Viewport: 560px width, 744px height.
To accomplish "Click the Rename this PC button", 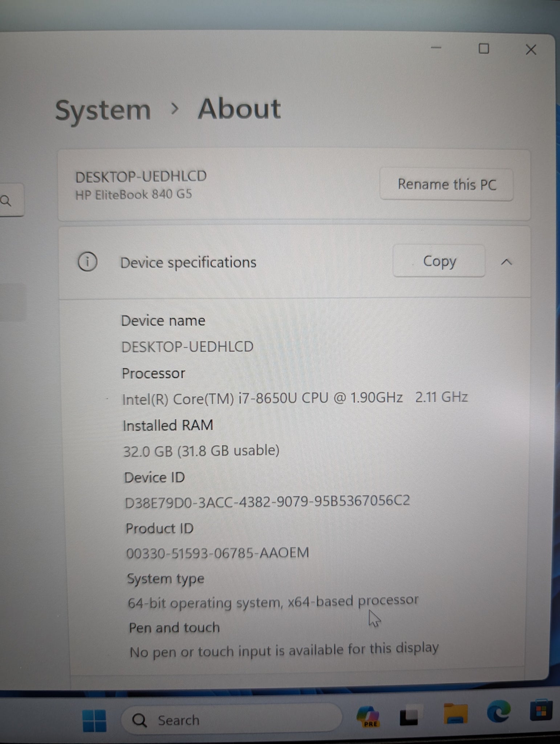I will pos(446,185).
